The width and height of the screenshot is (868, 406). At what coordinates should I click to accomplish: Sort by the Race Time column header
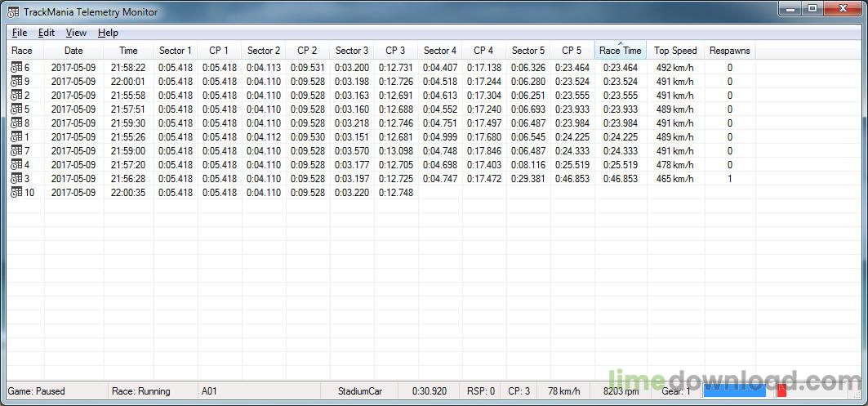tap(621, 51)
